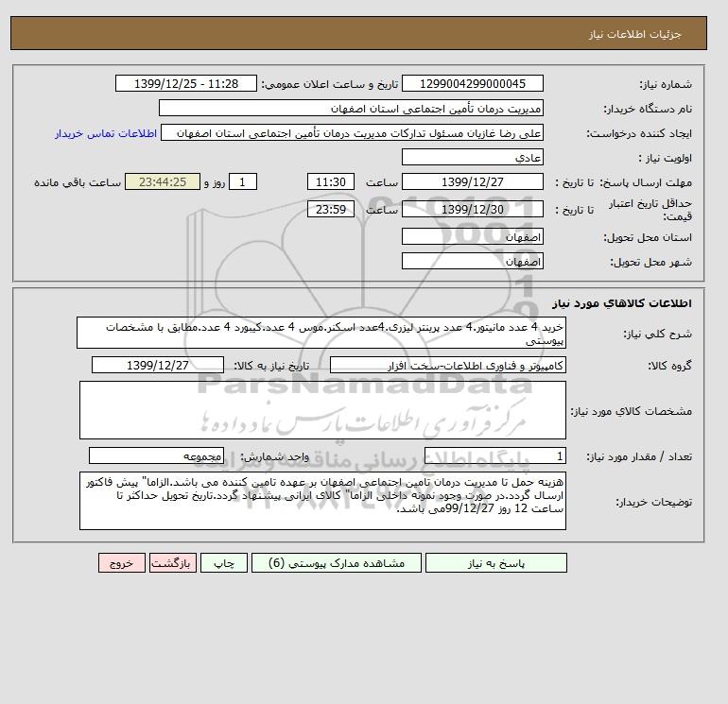Click the 'جزئیات اطلاعات نیاز' page header

[634, 34]
